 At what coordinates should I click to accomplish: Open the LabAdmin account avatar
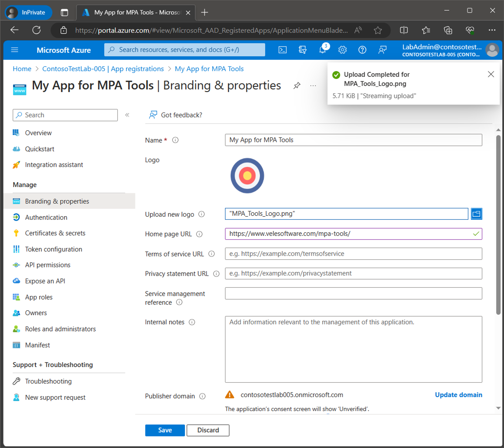492,50
